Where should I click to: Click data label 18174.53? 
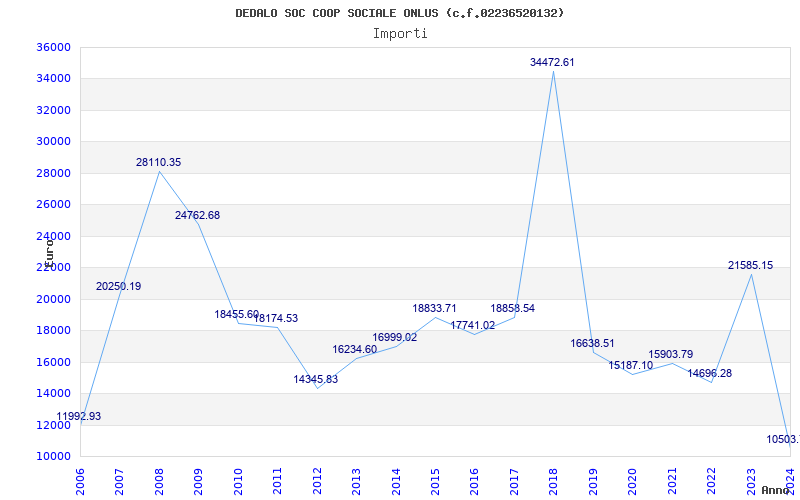coord(276,318)
